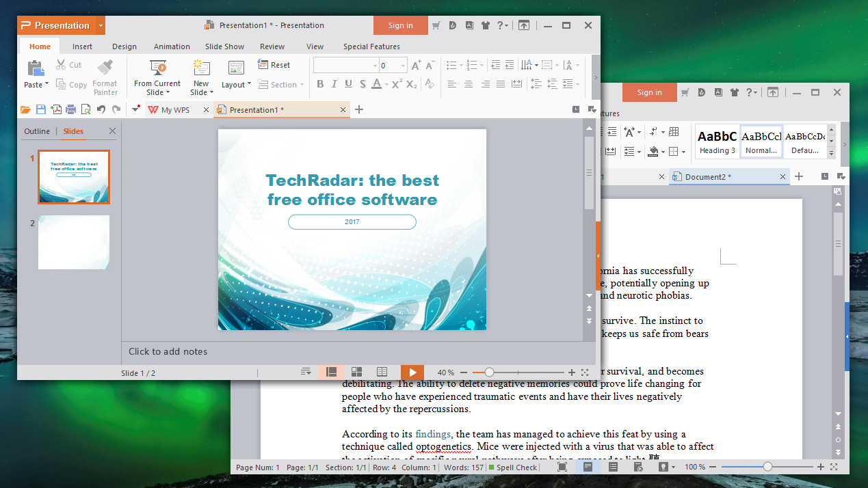Click the Save icon in quick access toolbar
Image resolution: width=868 pixels, height=488 pixels.
point(40,109)
